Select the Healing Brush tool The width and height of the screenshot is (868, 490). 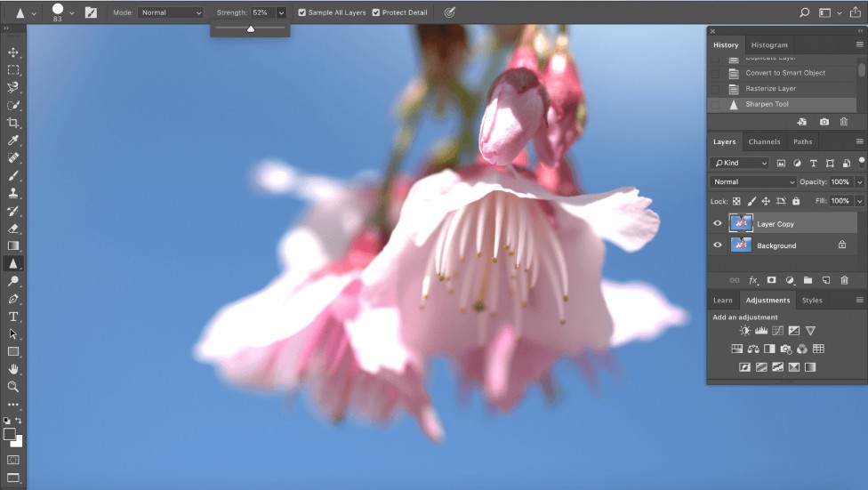(13, 157)
